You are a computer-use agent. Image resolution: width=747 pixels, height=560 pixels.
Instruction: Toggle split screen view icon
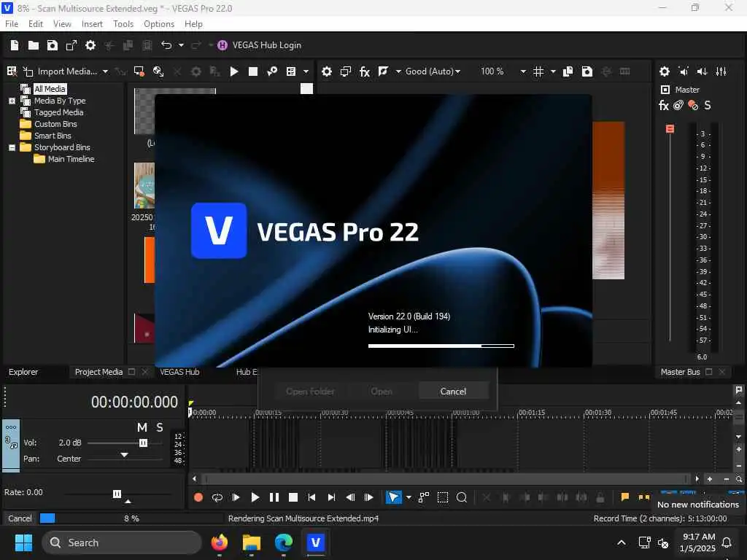(x=384, y=71)
